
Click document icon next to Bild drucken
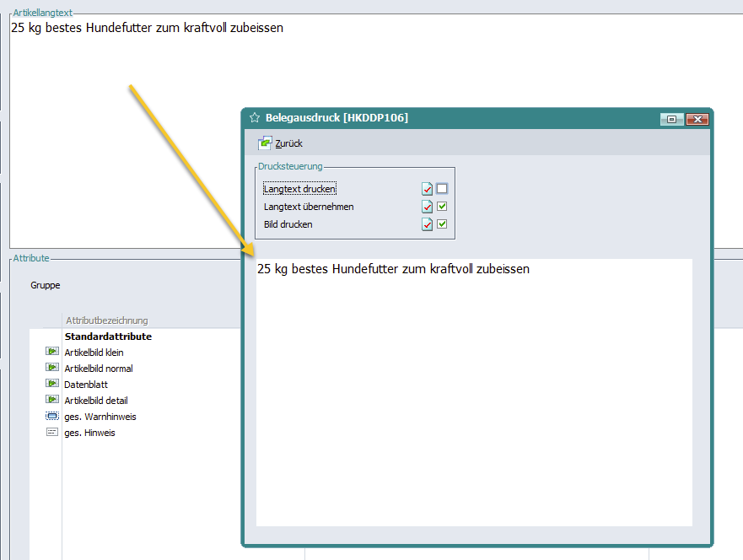click(428, 225)
